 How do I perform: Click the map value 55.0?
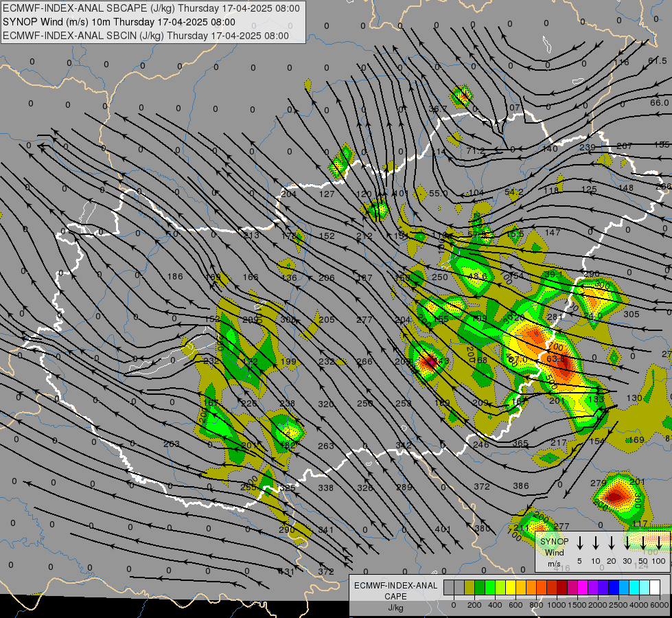(438, 194)
